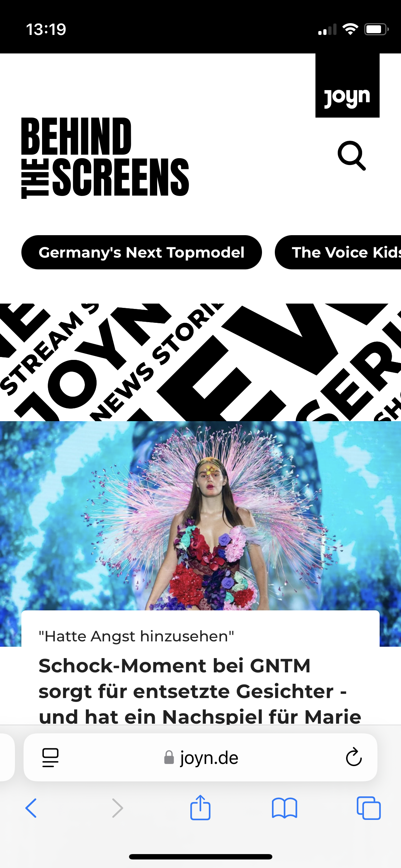Reload the page with refresh icon

pyautogui.click(x=354, y=757)
